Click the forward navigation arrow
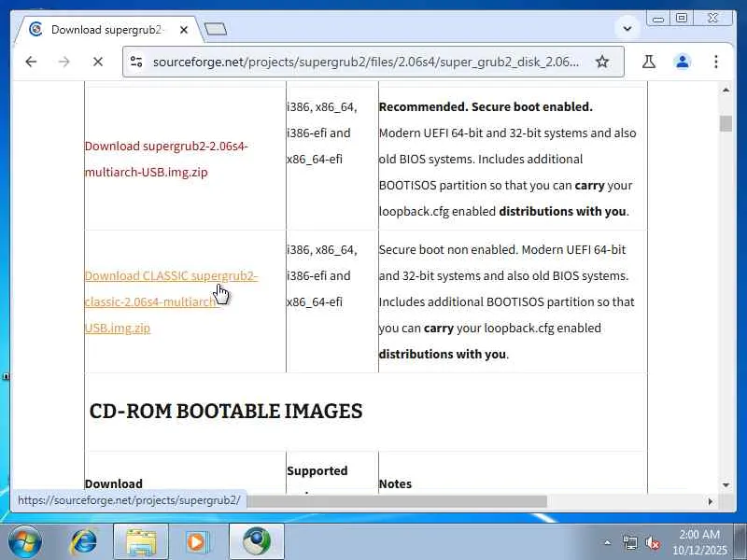Viewport: 747px width, 560px height. pyautogui.click(x=64, y=62)
